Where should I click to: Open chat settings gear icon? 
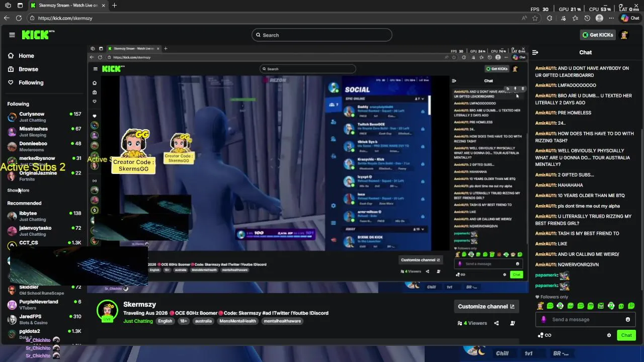click(609, 335)
